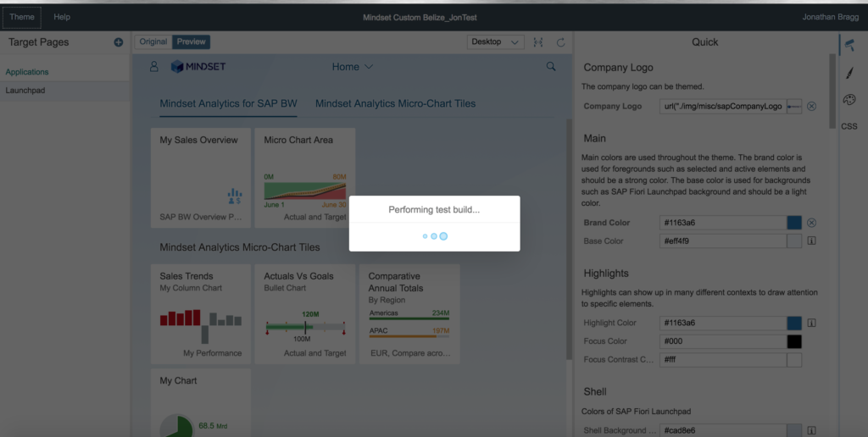Select the Quick theming paint roller icon
The image size is (868, 437).
849,46
